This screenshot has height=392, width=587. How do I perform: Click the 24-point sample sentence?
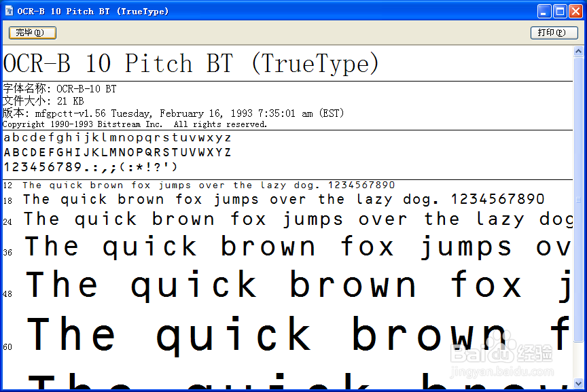298,219
